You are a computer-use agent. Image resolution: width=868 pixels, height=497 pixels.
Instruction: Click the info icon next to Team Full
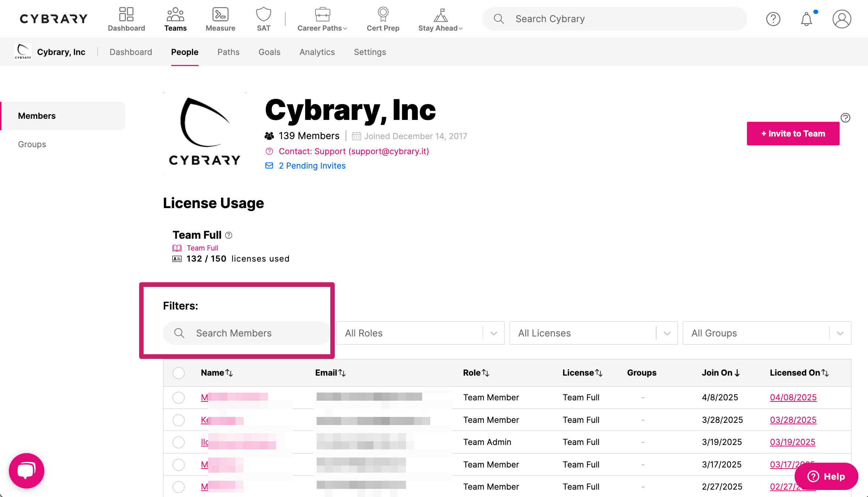(229, 235)
